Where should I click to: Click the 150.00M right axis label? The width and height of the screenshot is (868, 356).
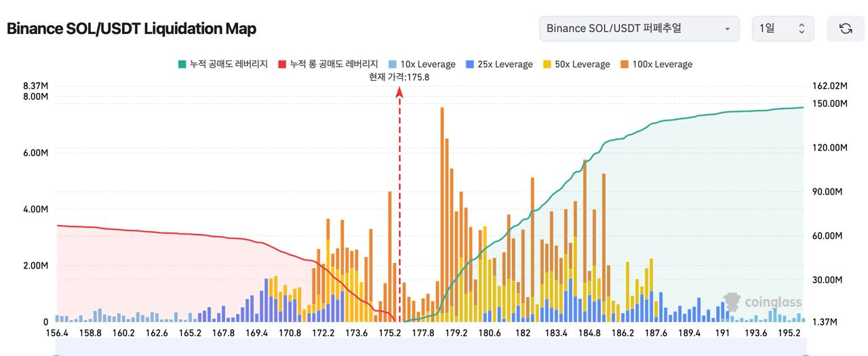[x=830, y=103]
